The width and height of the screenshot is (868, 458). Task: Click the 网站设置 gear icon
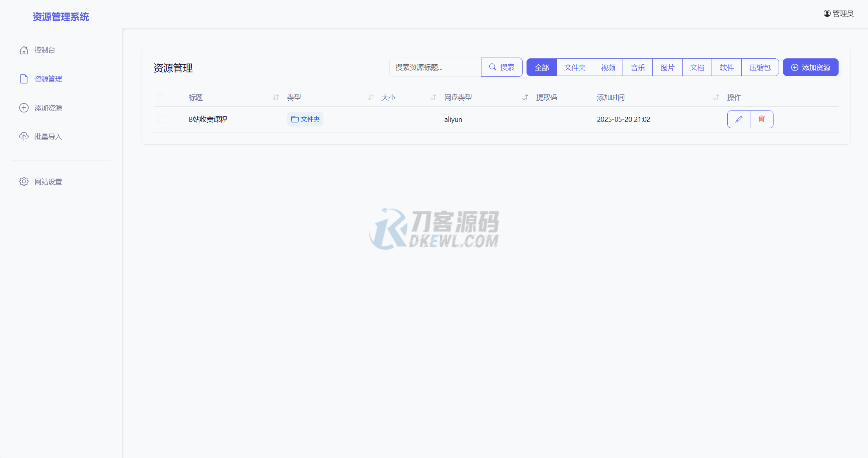click(x=24, y=181)
